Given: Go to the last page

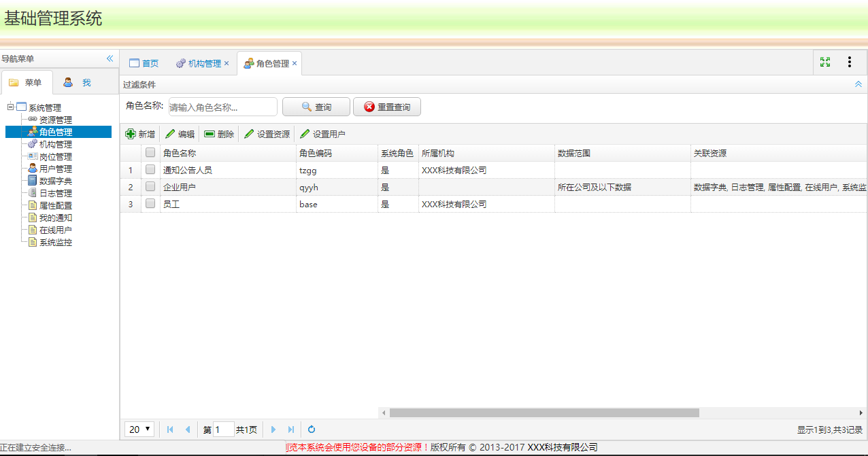Looking at the screenshot, I should (291, 429).
